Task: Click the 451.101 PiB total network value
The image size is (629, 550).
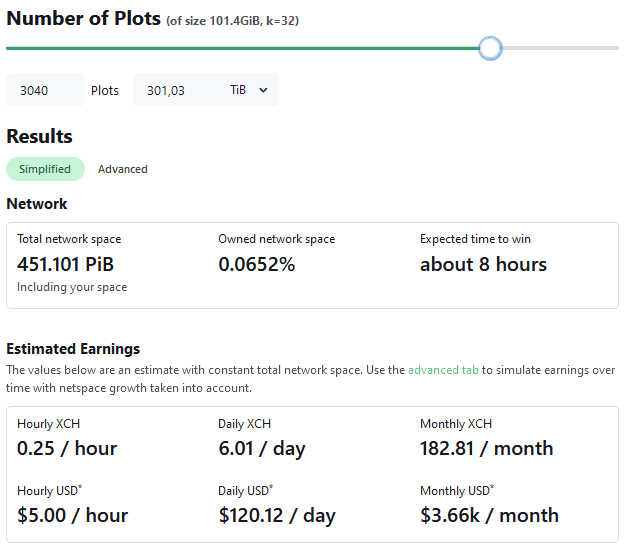Action: click(x=65, y=264)
